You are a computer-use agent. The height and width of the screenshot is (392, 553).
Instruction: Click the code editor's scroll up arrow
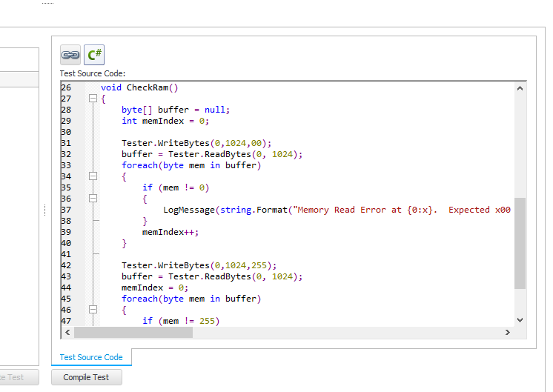[519, 88]
